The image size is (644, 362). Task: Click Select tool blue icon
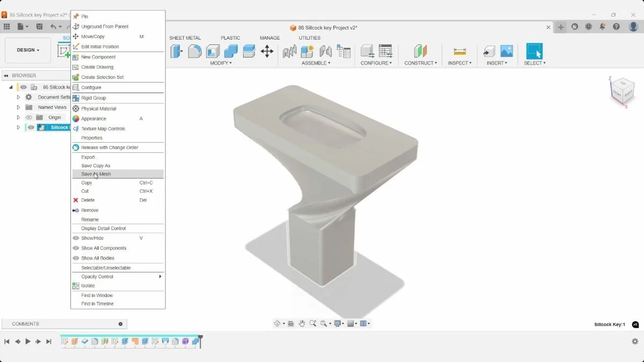pos(535,51)
